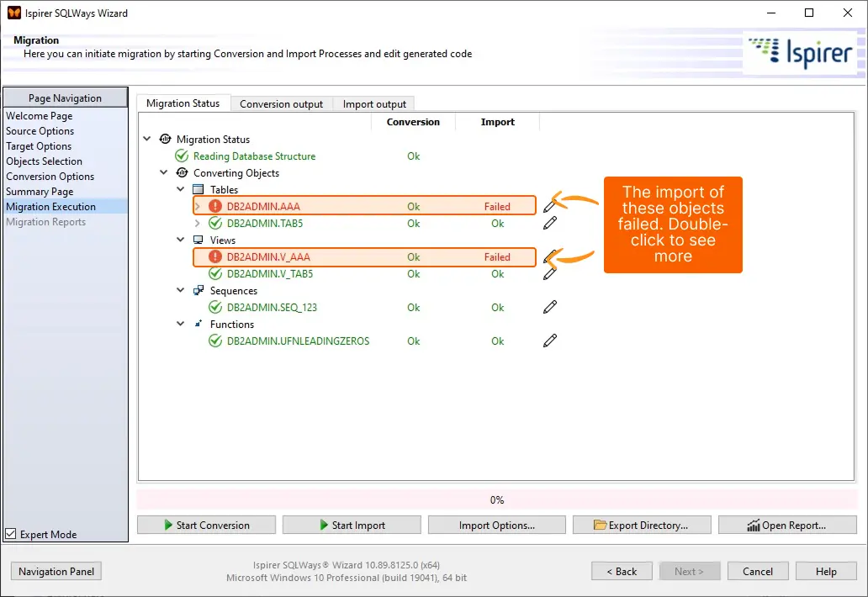
Task: Click the Tables node icon
Action: click(x=198, y=189)
